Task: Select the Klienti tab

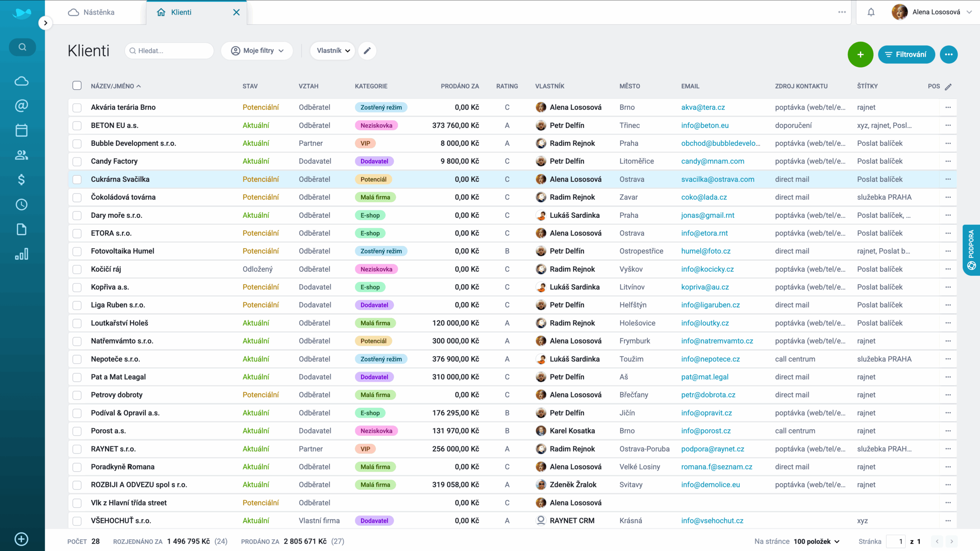Action: coord(181,12)
